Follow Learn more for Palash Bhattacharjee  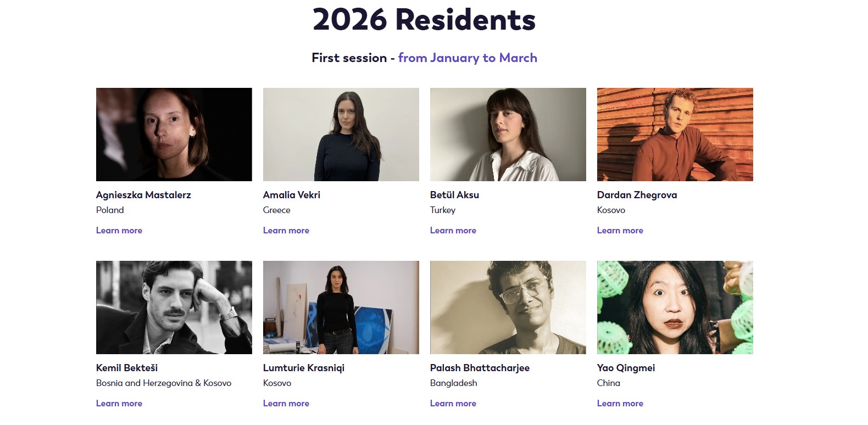click(x=453, y=404)
